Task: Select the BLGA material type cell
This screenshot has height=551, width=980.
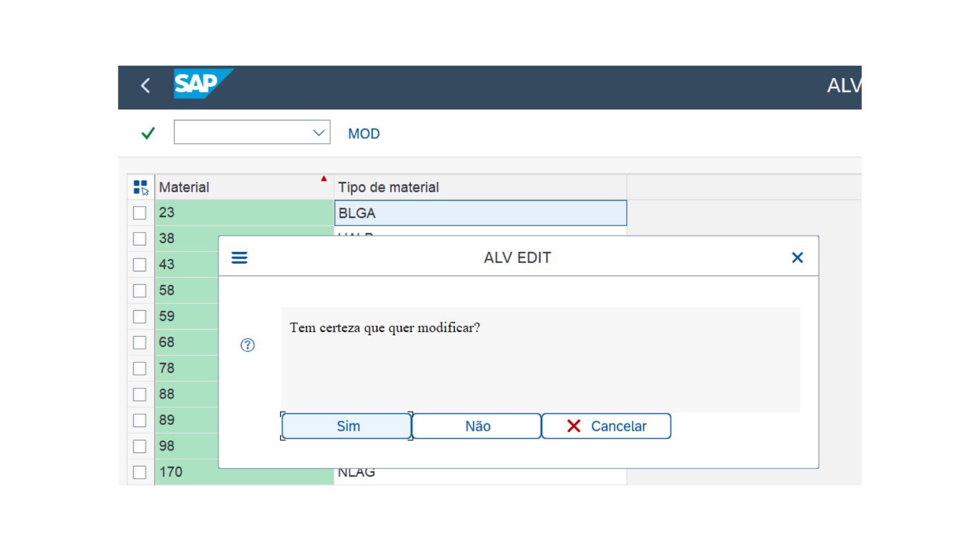Action: 480,213
